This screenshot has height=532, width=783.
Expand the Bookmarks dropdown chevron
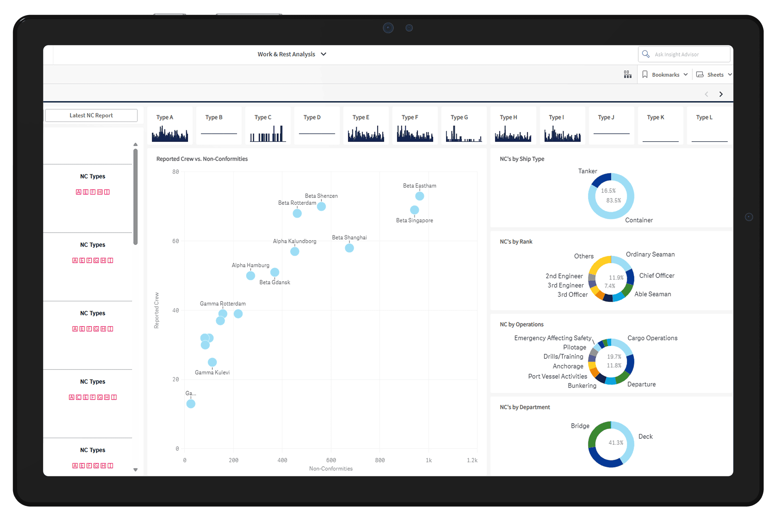(686, 74)
